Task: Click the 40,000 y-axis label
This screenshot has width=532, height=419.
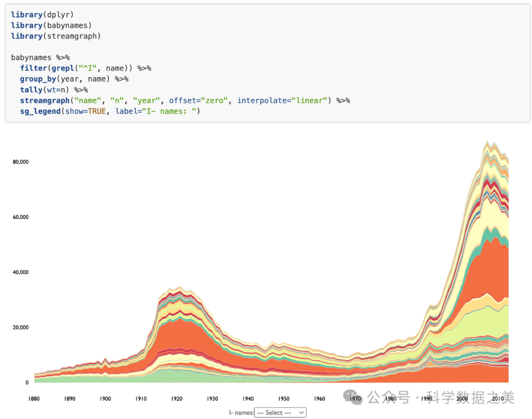Action: click(20, 272)
